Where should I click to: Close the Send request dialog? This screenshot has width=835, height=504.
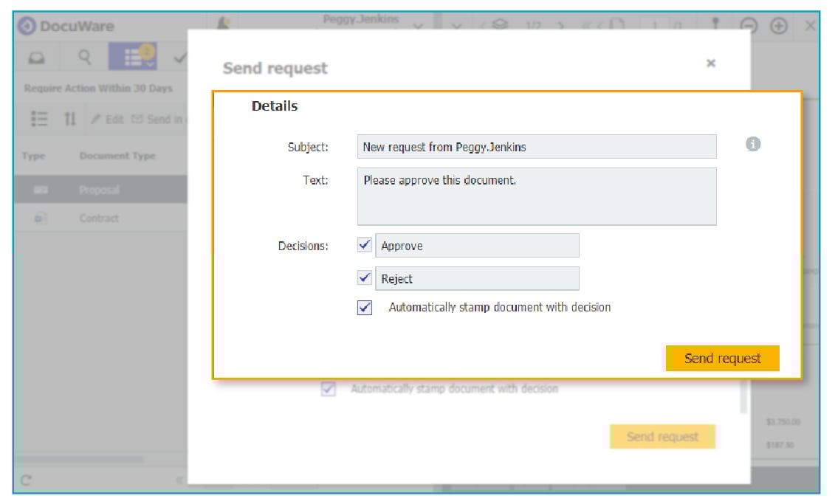[x=710, y=63]
